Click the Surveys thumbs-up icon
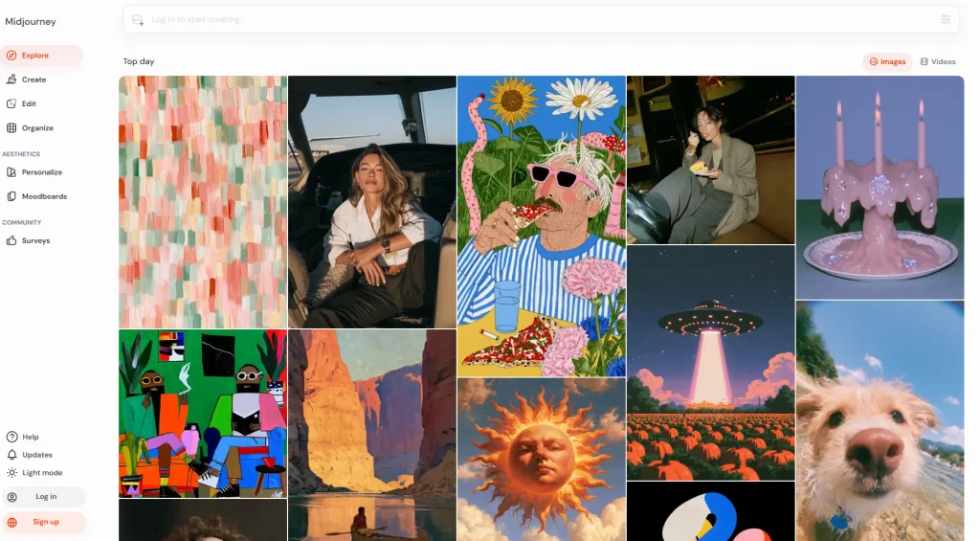 coord(11,240)
